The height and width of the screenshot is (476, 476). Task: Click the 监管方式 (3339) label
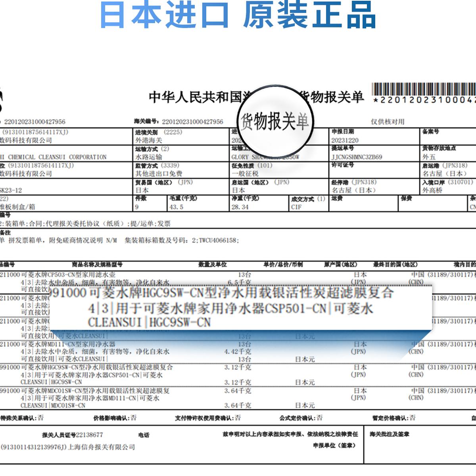[157, 165]
